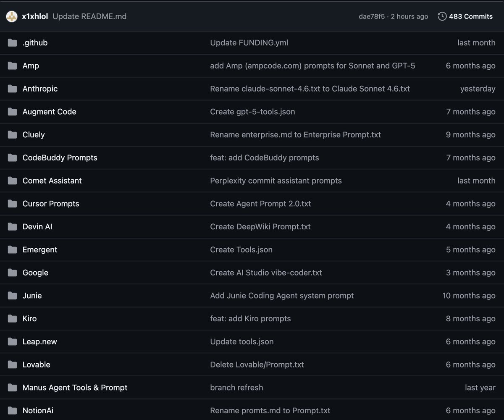Click 'last year' timestamp in Manus row

coord(480,388)
